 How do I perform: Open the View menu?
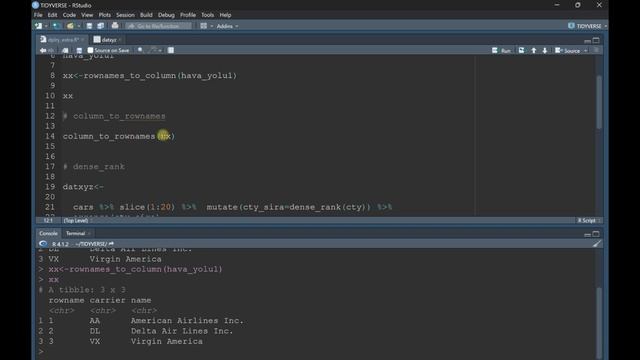click(x=87, y=15)
